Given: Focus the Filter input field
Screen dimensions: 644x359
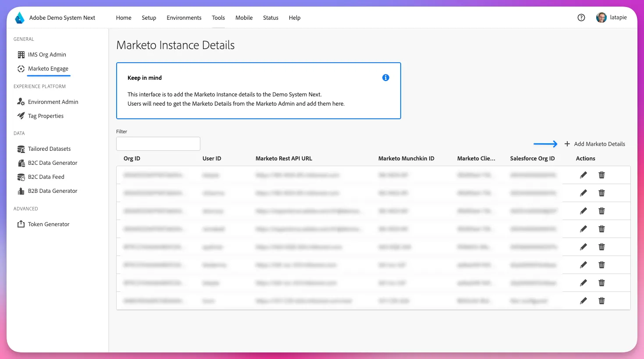Looking at the screenshot, I should [158, 144].
